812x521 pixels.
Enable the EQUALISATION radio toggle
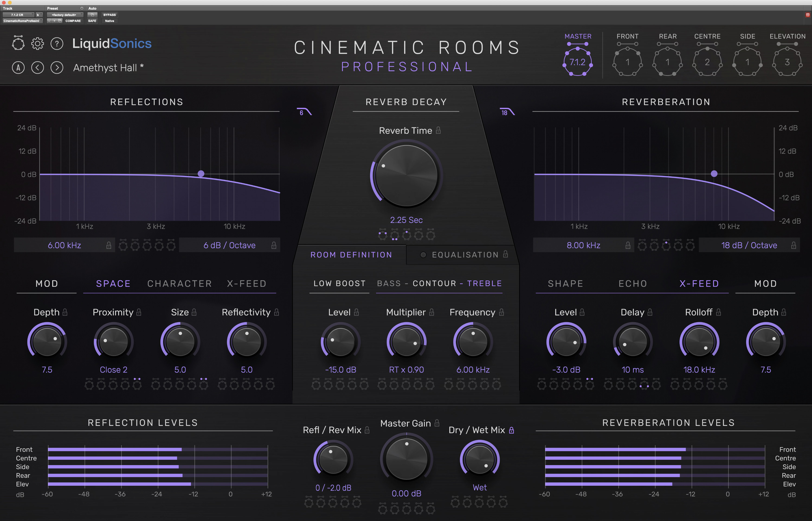[x=423, y=255]
